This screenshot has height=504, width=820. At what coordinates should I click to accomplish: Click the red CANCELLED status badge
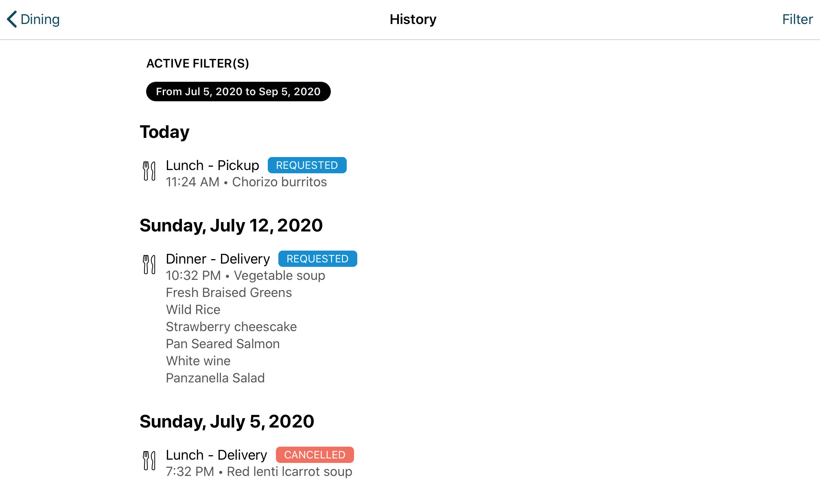[x=315, y=455]
